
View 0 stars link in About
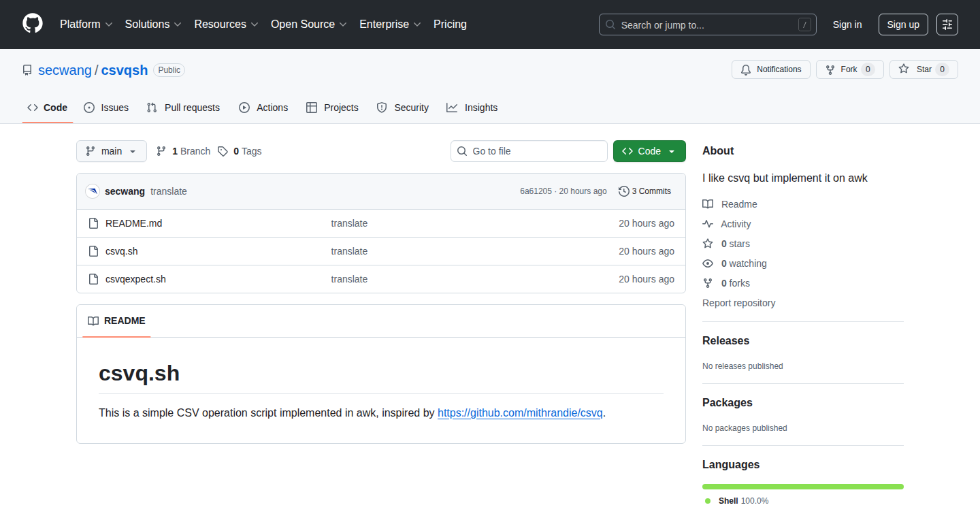(x=726, y=244)
